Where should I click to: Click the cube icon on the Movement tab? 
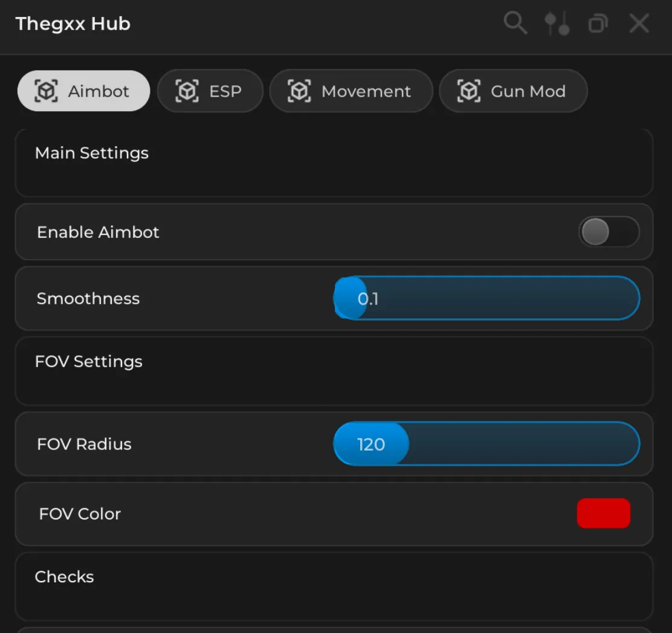[x=299, y=91]
